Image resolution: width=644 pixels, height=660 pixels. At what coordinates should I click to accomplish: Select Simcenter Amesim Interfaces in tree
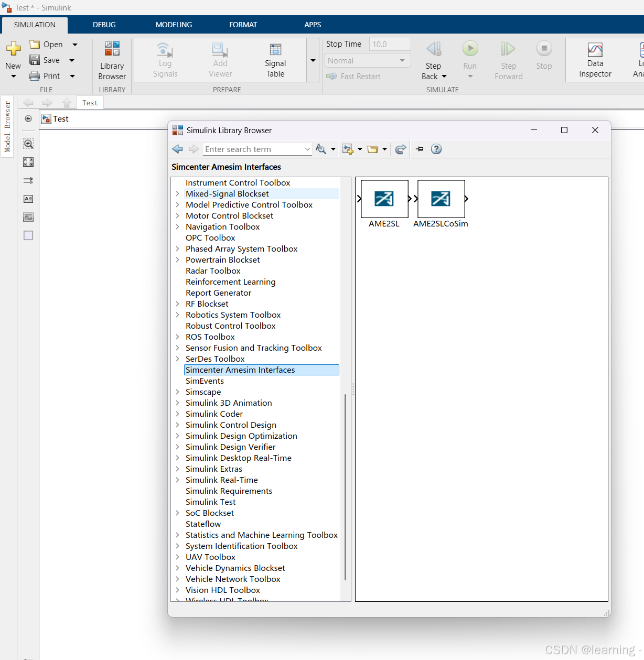click(261, 370)
